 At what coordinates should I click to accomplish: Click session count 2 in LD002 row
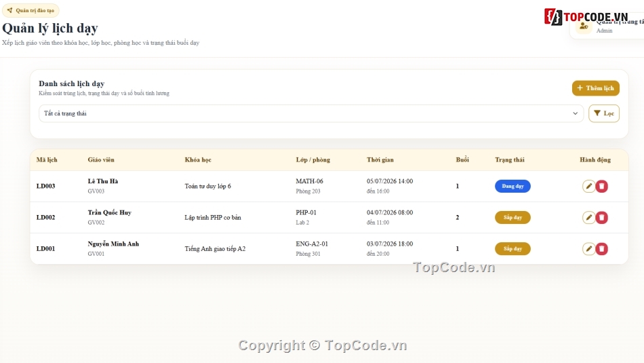point(457,218)
